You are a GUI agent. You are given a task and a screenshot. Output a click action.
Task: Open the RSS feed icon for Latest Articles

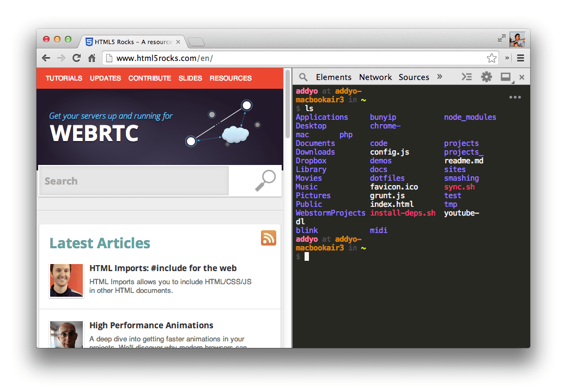click(x=268, y=238)
